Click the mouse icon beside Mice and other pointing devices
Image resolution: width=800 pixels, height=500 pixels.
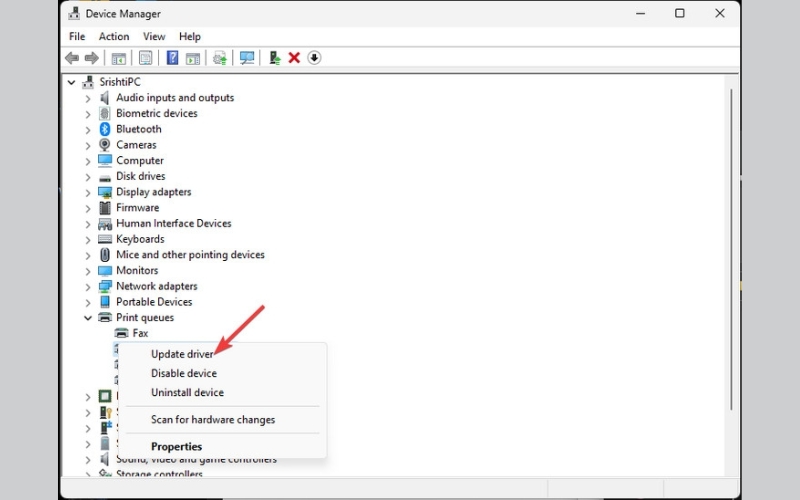tap(105, 255)
